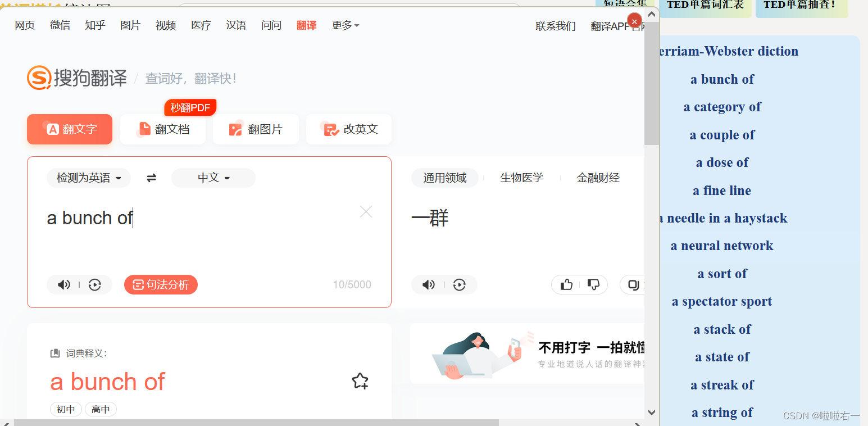Click 秒翻PDF badge
Image resolution: width=868 pixels, height=426 pixels.
190,107
